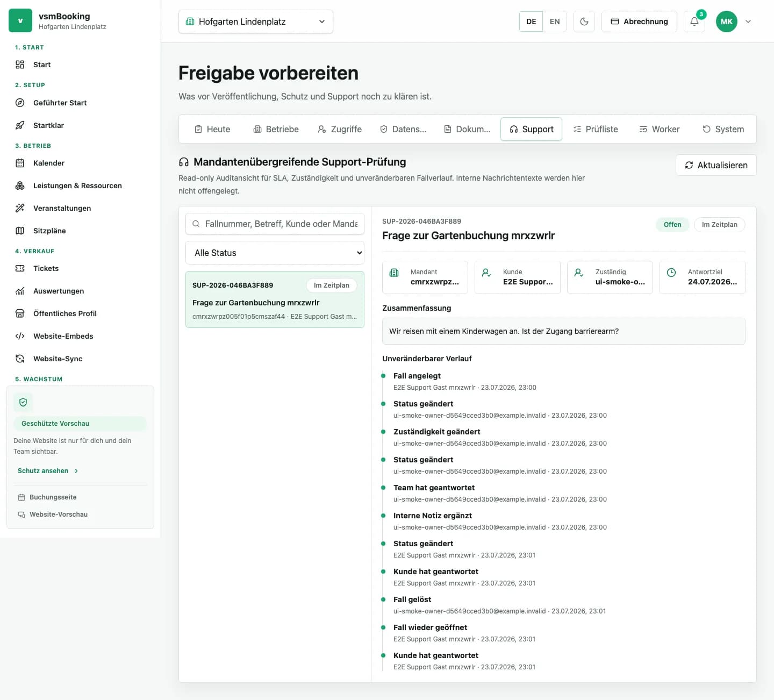
Task: Switch to the Zugriffe tab
Action: click(x=340, y=129)
